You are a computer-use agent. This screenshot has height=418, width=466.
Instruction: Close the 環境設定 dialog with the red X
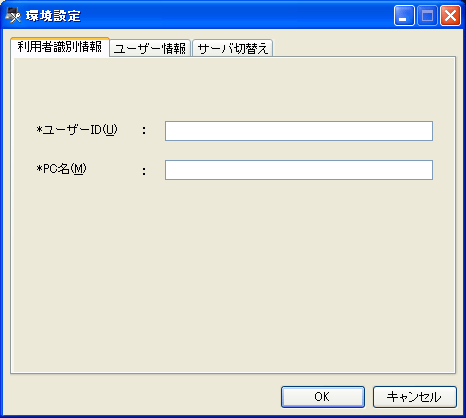[x=450, y=15]
